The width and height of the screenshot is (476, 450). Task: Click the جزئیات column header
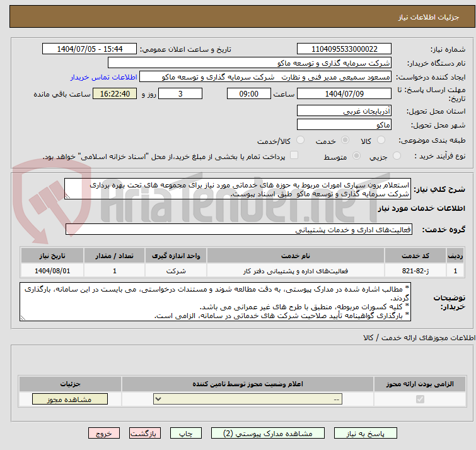pos(70,384)
